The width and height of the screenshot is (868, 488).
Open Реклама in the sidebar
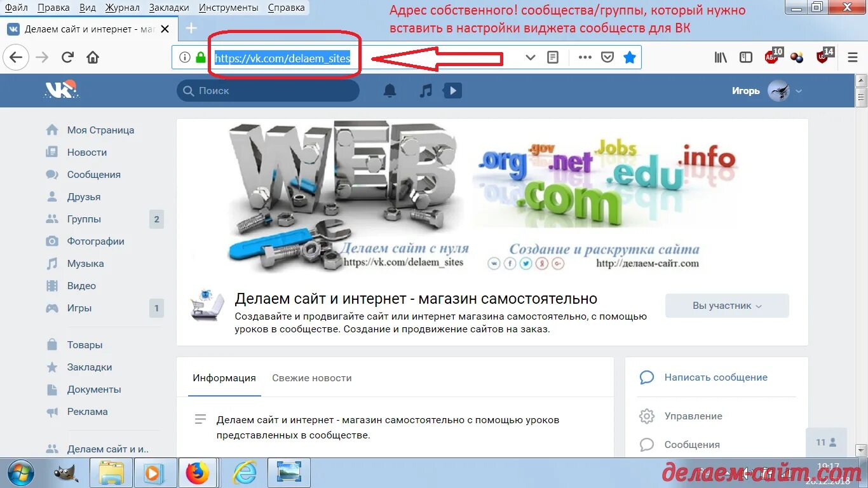coord(87,411)
